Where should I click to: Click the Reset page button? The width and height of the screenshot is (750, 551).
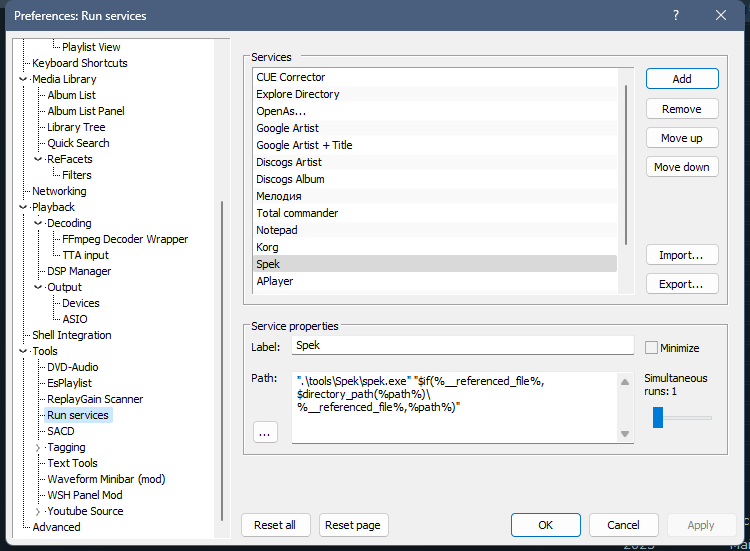(x=354, y=525)
